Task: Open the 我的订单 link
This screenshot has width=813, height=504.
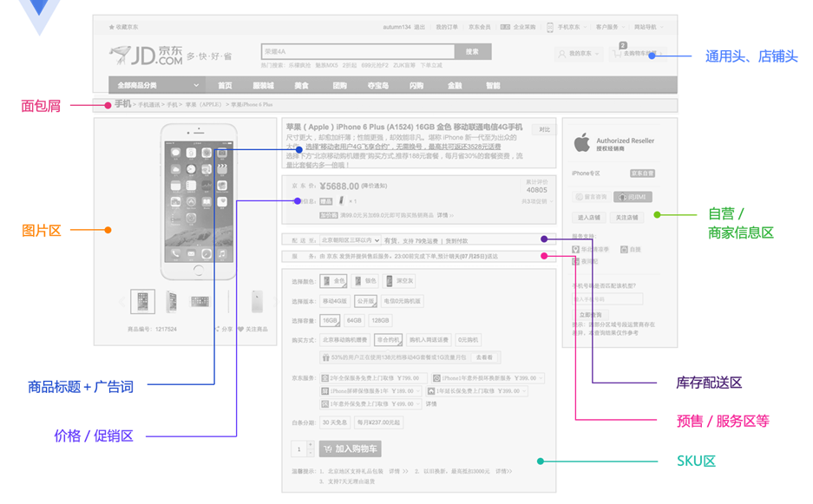Action: coord(447,27)
